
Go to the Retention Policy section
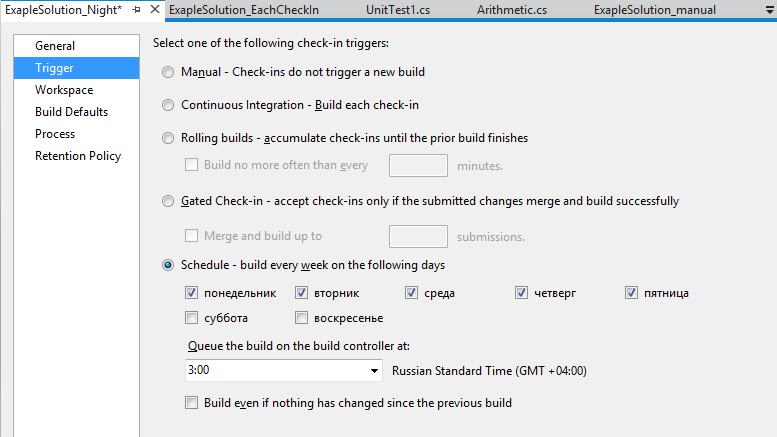(78, 156)
